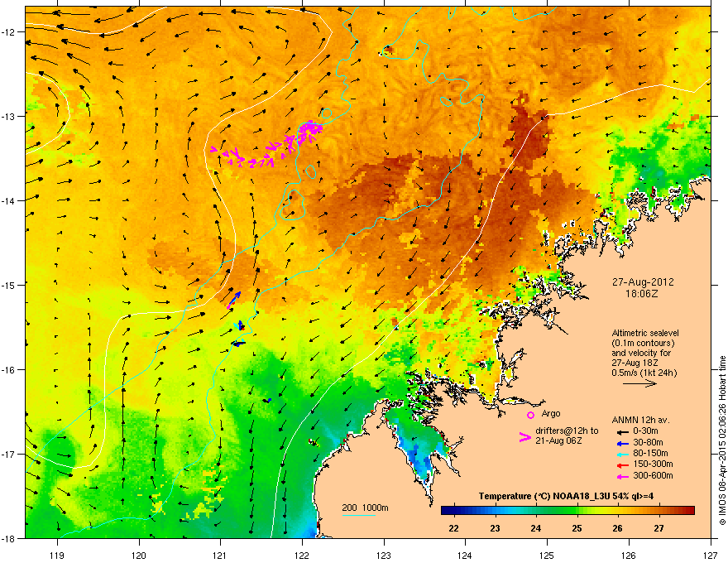Click the red 150-300m ANMN arrow
The image size is (728, 563).
pyautogui.click(x=621, y=464)
